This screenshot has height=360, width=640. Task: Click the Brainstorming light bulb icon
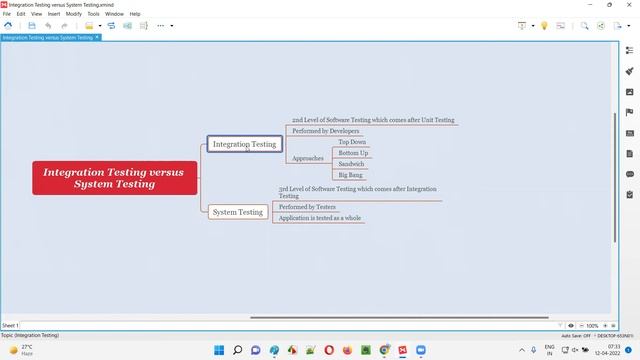tap(544, 26)
